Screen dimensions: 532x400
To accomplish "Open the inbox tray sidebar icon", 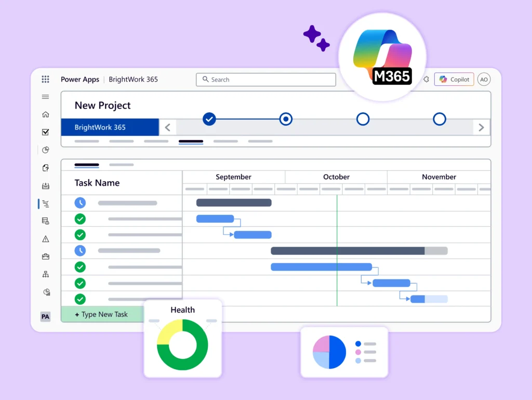I will pyautogui.click(x=46, y=186).
